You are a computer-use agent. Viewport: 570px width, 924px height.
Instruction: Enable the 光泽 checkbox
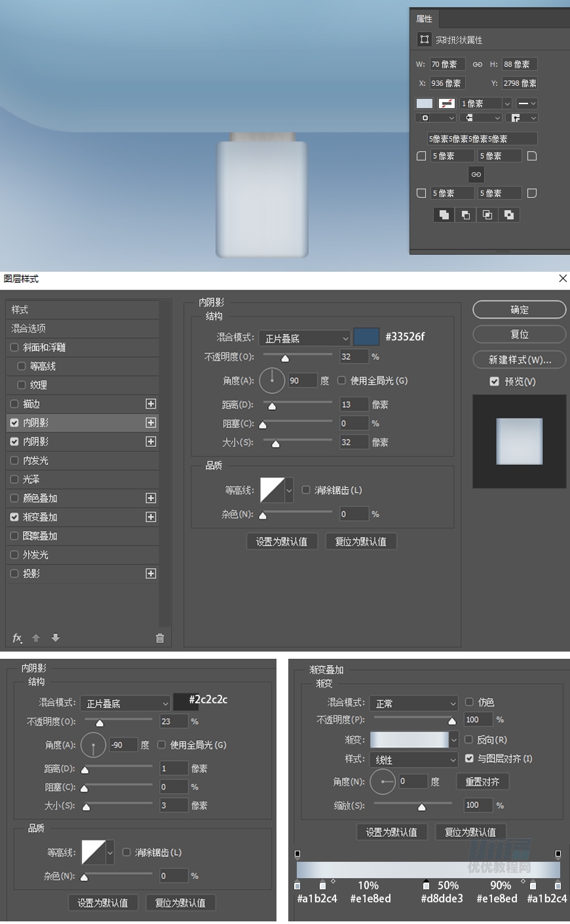14,479
